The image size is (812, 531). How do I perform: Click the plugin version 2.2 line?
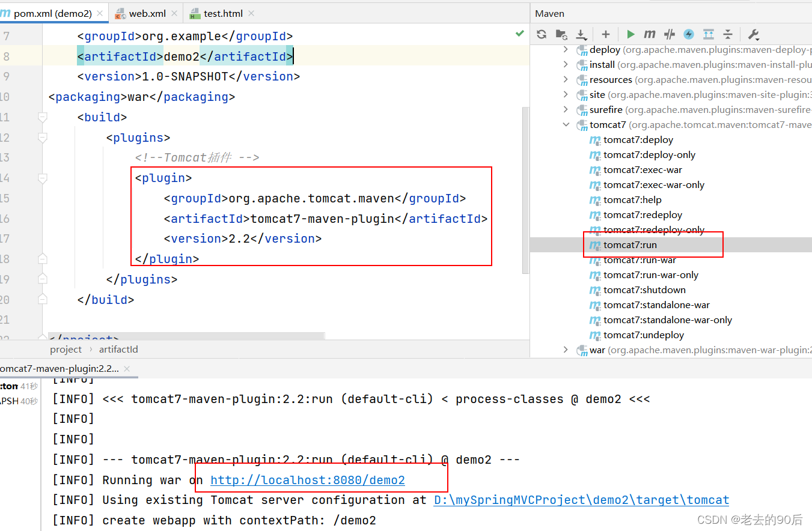243,238
